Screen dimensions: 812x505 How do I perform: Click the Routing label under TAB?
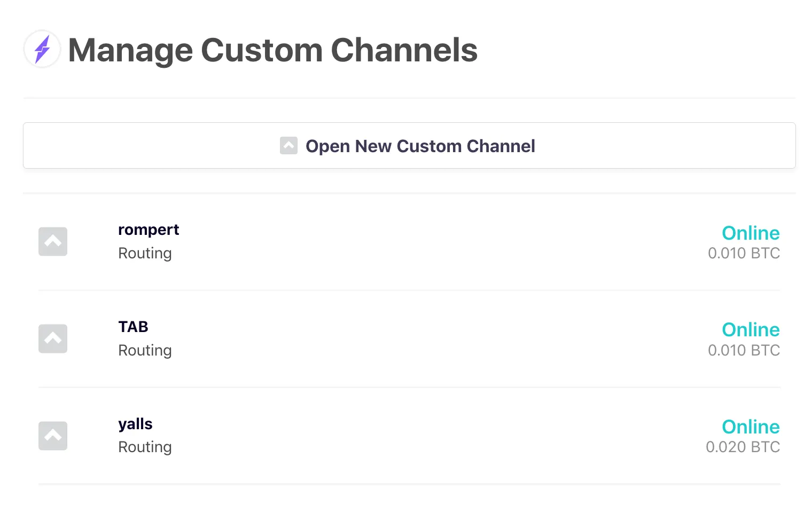(x=145, y=350)
